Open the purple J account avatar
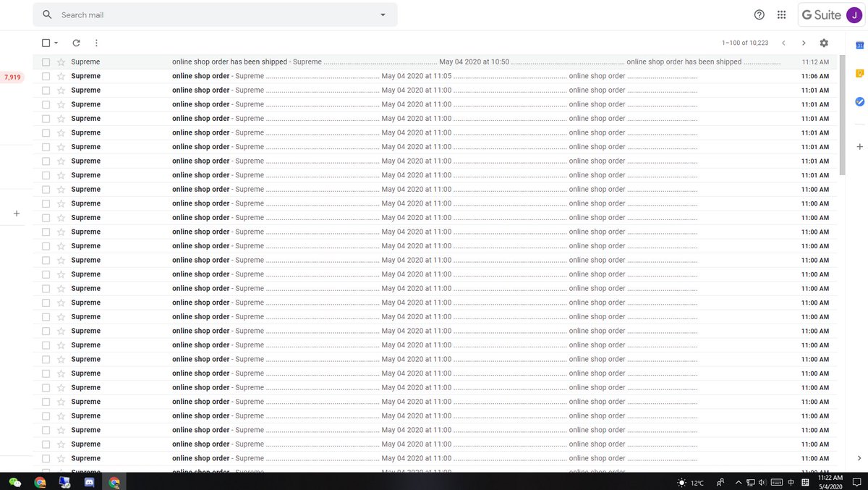 tap(854, 14)
